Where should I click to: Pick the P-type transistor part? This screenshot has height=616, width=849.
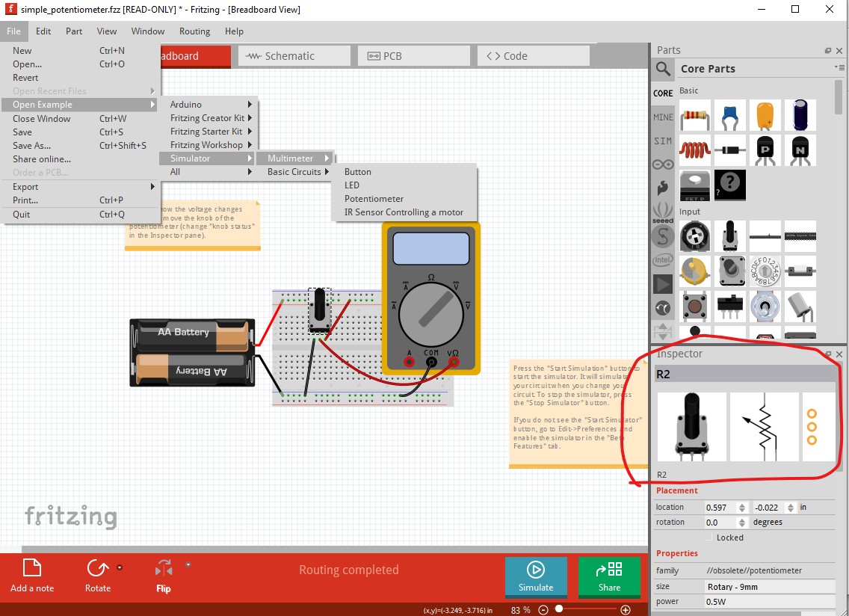[765, 150]
